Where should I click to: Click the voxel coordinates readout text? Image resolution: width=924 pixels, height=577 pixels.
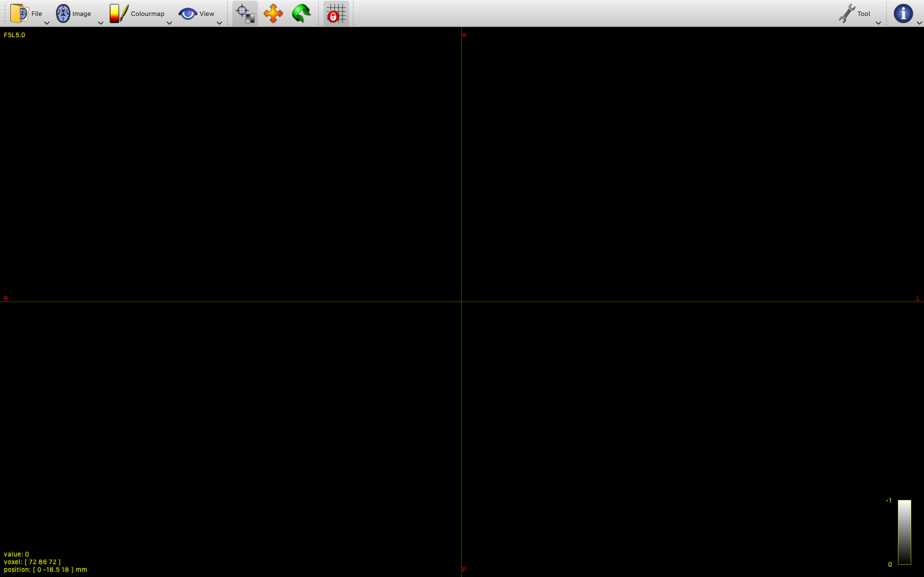pyautogui.click(x=33, y=561)
